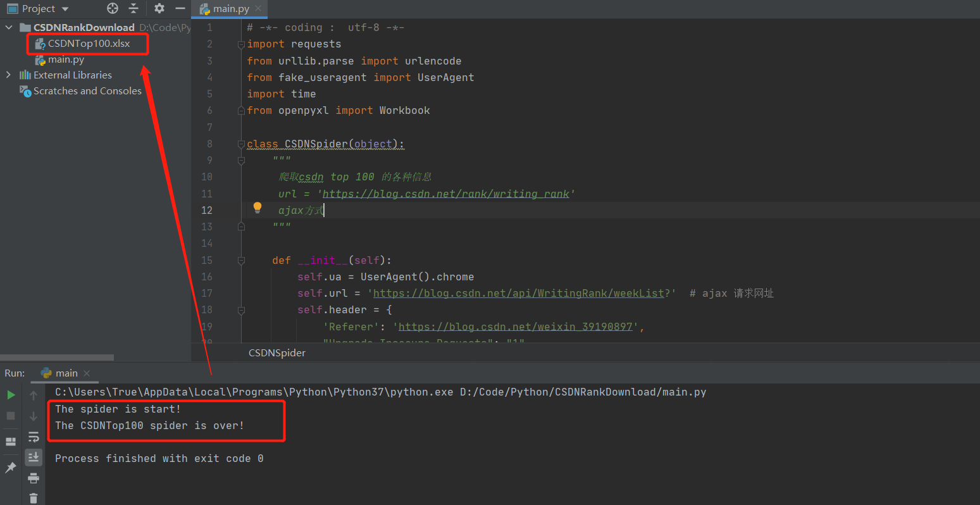Click the Project panel horizontal scrollbar
The image size is (980, 505).
(x=57, y=358)
